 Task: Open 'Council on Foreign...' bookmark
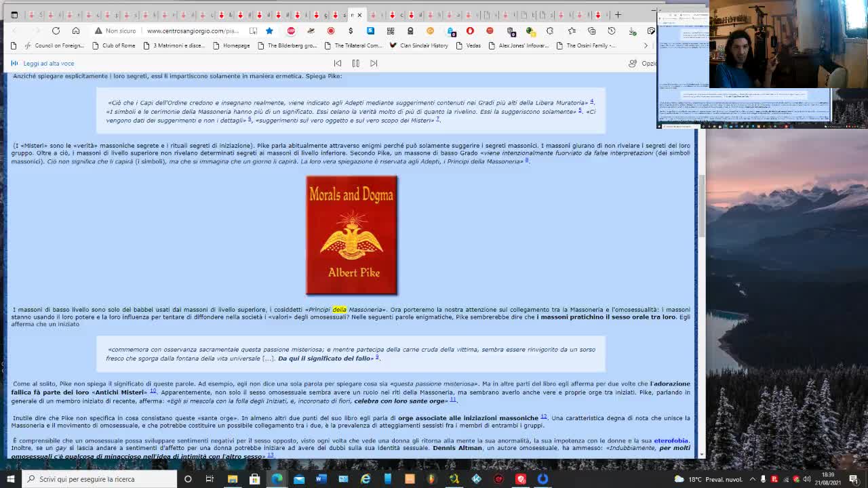point(54,45)
